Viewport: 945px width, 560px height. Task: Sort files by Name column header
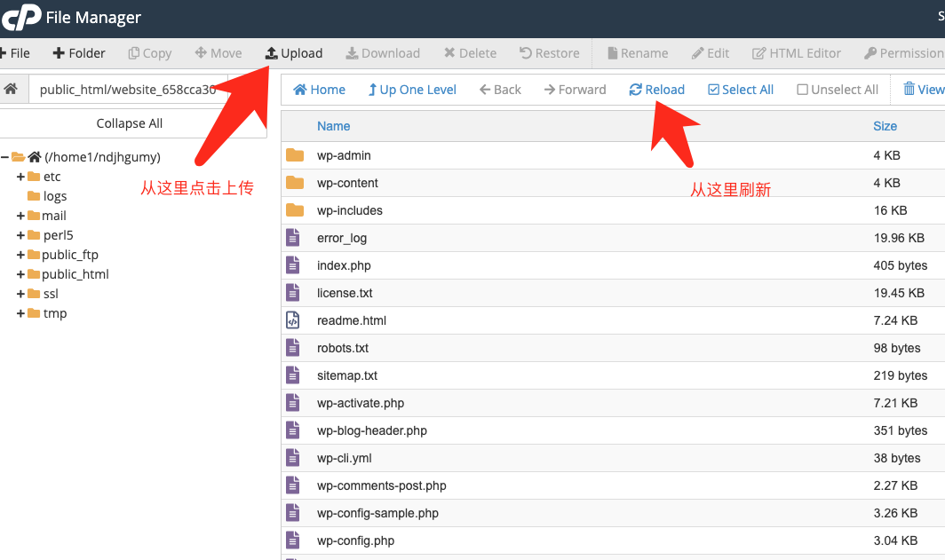(x=333, y=126)
